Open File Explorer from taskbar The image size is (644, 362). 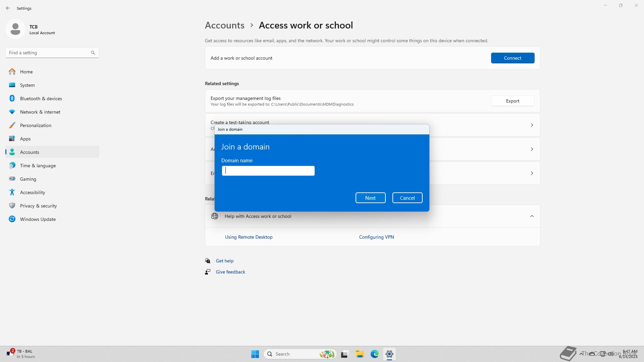tap(360, 354)
